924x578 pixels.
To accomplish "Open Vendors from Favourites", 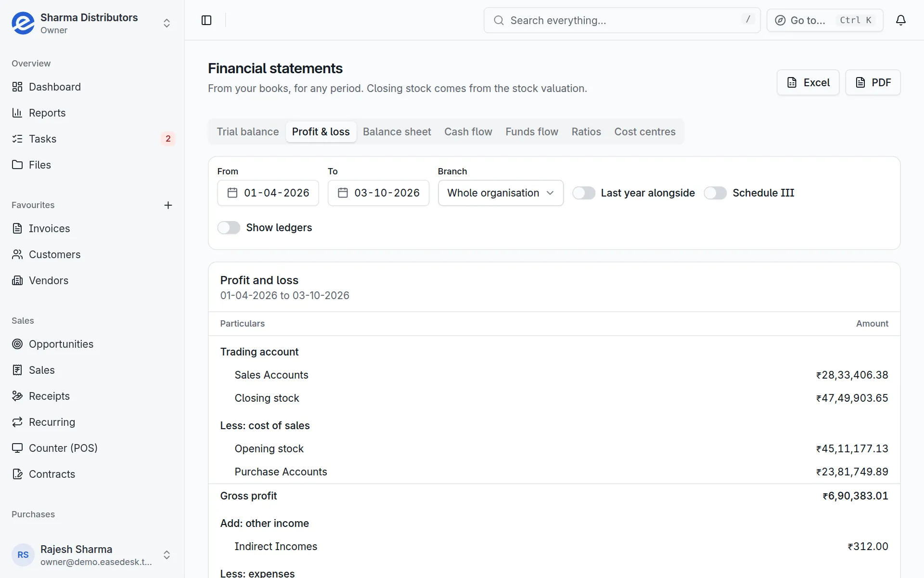I will 92,280.
